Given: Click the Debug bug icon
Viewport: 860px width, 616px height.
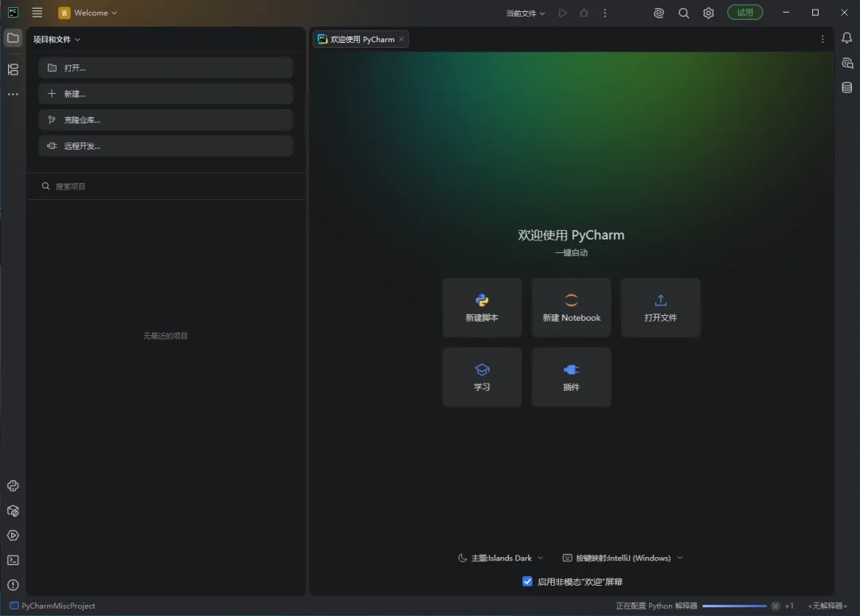Looking at the screenshot, I should pos(584,13).
